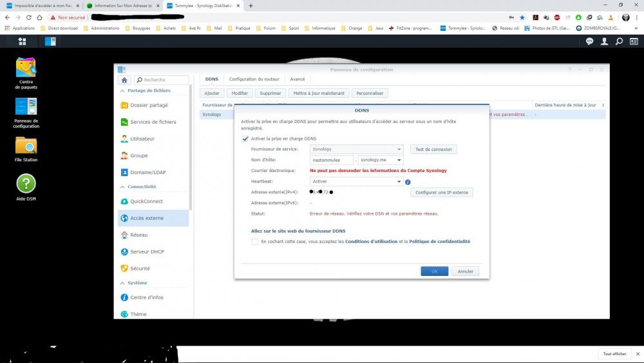Click the browser reload icon
This screenshot has width=644, height=363.
coord(29,17)
